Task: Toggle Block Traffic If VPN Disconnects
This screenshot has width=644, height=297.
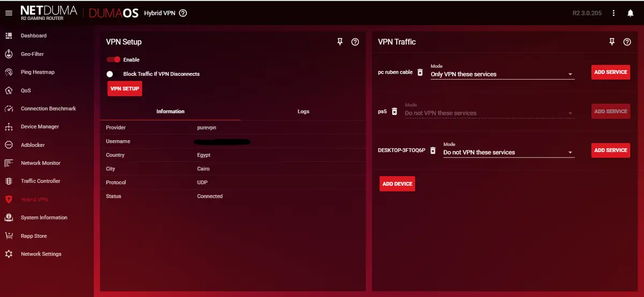Action: (x=112, y=74)
